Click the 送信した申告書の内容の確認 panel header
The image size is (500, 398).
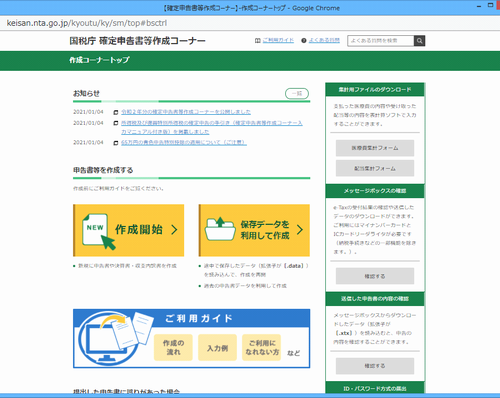pyautogui.click(x=375, y=299)
